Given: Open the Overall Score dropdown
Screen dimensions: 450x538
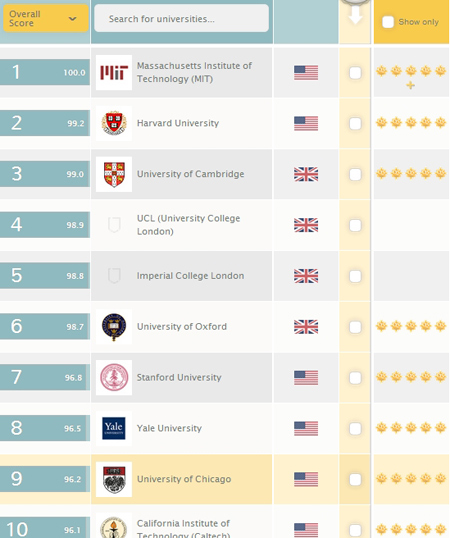Looking at the screenshot, I should tap(46, 19).
